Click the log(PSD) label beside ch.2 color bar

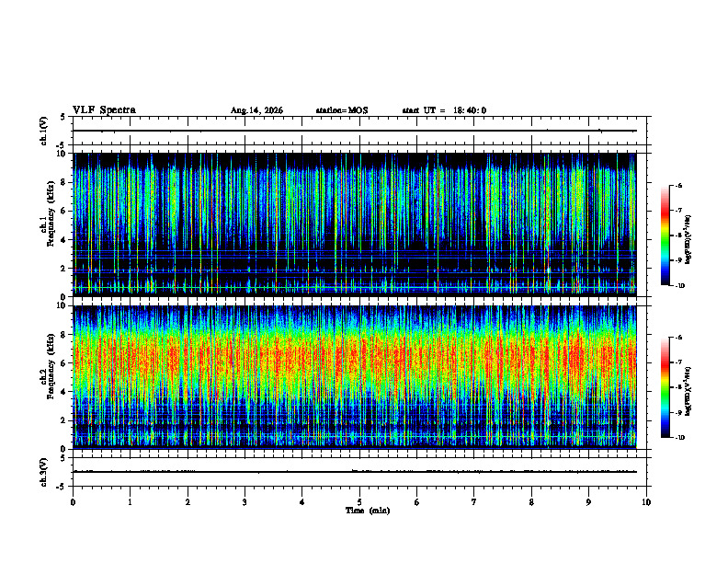tap(688, 391)
